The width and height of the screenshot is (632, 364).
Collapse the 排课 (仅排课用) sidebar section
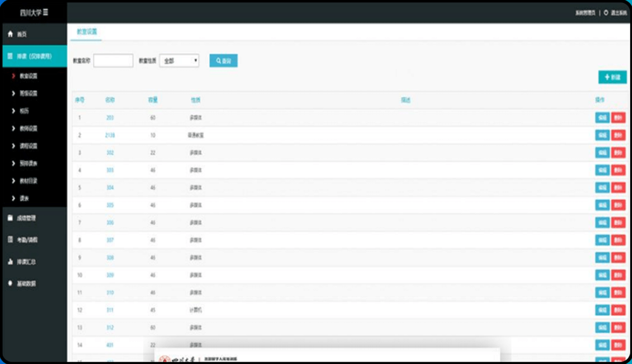34,56
